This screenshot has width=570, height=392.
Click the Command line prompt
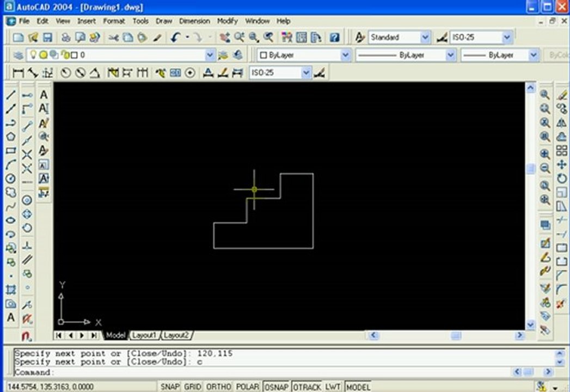(x=262, y=372)
